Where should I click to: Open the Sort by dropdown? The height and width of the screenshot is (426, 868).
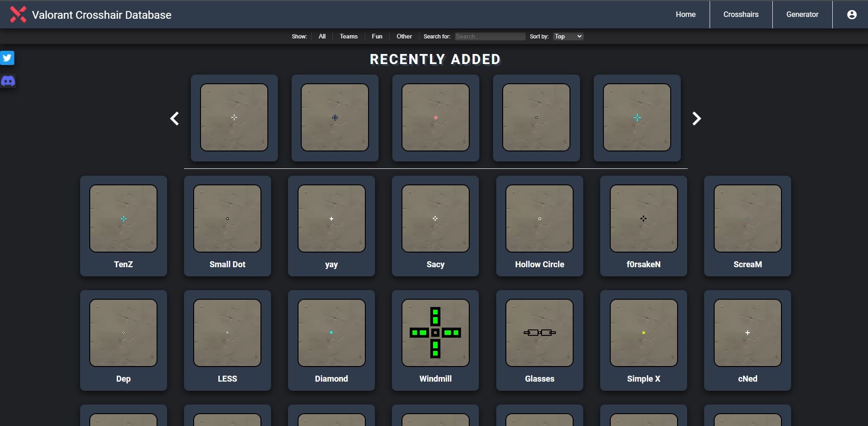click(x=568, y=36)
